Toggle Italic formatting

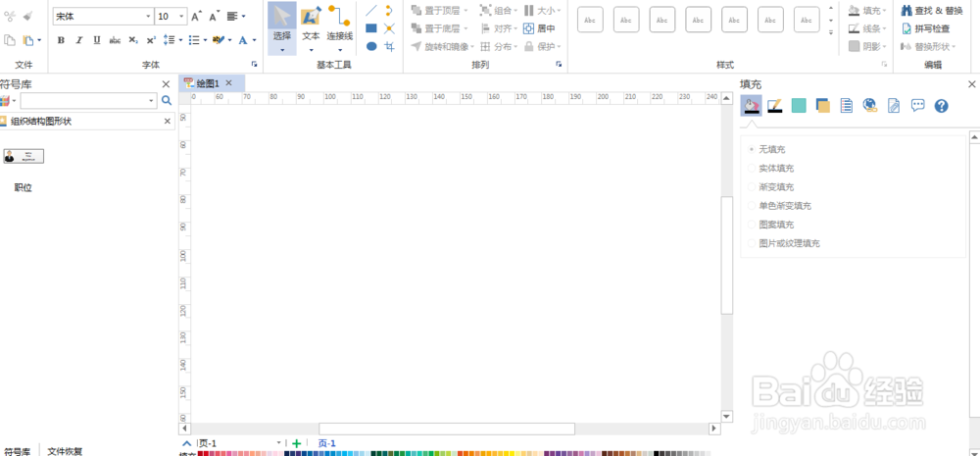click(x=78, y=40)
